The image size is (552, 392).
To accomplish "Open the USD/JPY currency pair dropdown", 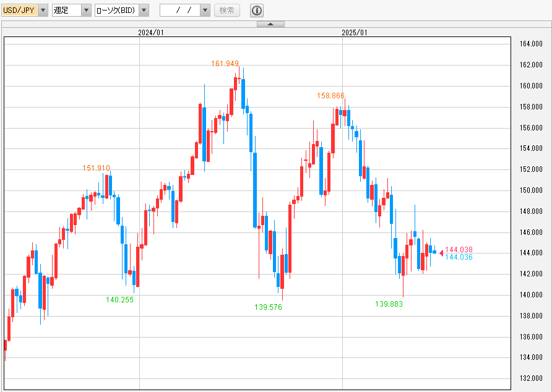I will click(x=25, y=11).
